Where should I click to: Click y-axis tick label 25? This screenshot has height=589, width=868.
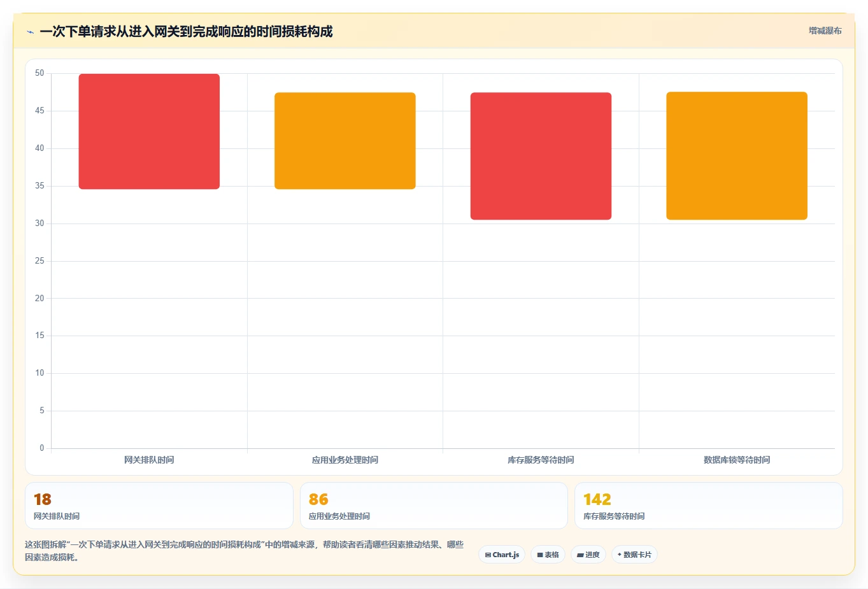point(39,260)
